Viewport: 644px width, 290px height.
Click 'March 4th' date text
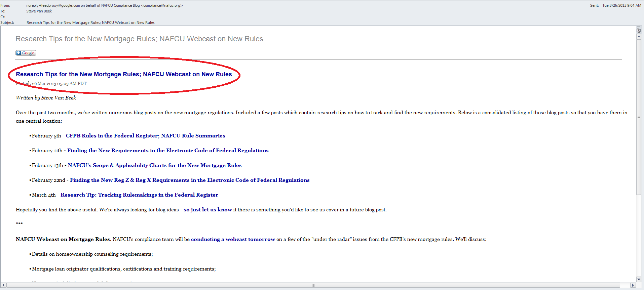(44, 195)
